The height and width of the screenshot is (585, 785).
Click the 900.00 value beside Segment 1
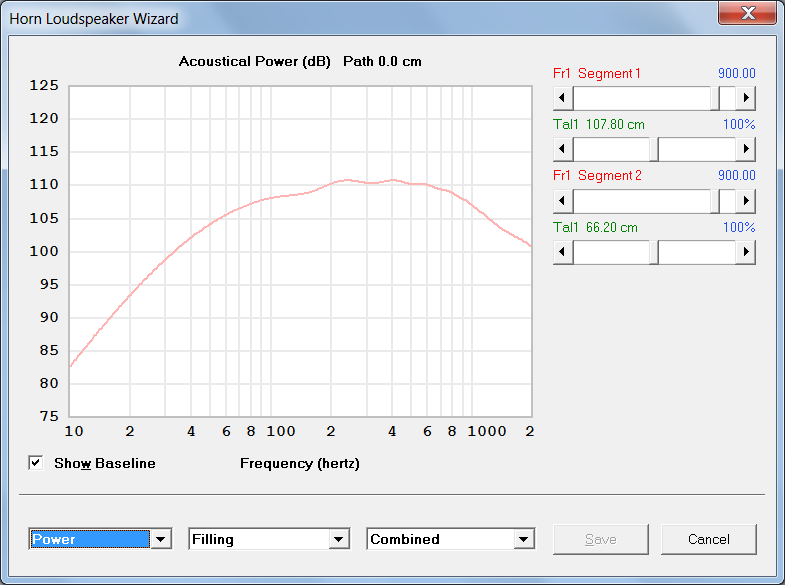point(736,74)
